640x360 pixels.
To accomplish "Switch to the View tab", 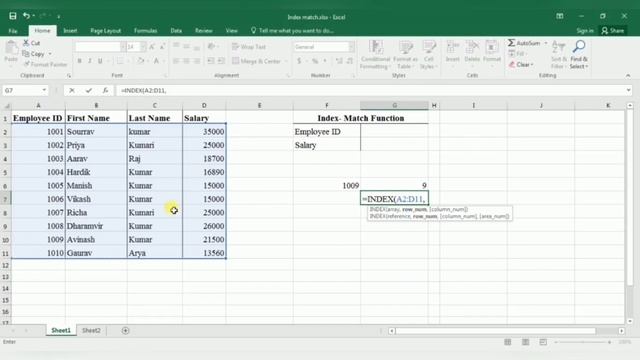I will [231, 31].
